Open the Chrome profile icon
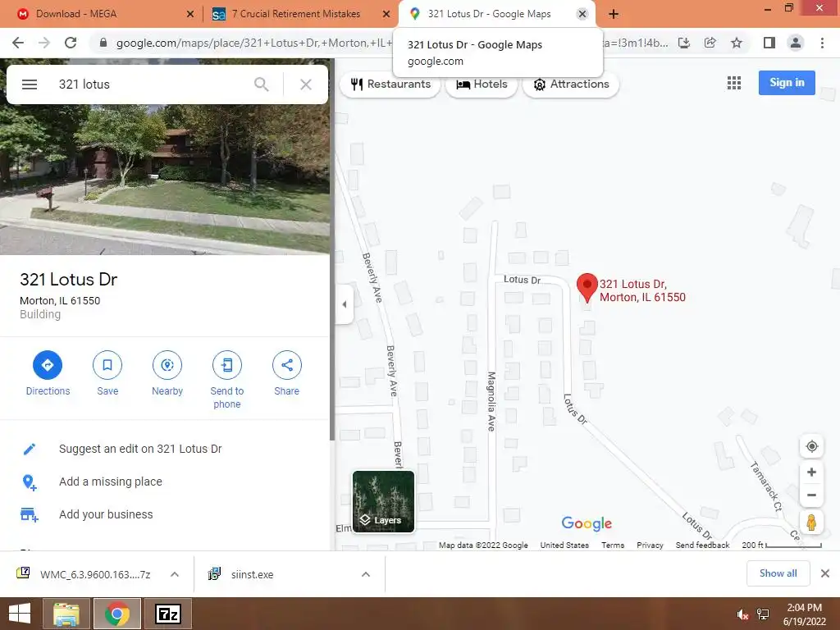This screenshot has height=630, width=840. pyautogui.click(x=796, y=43)
